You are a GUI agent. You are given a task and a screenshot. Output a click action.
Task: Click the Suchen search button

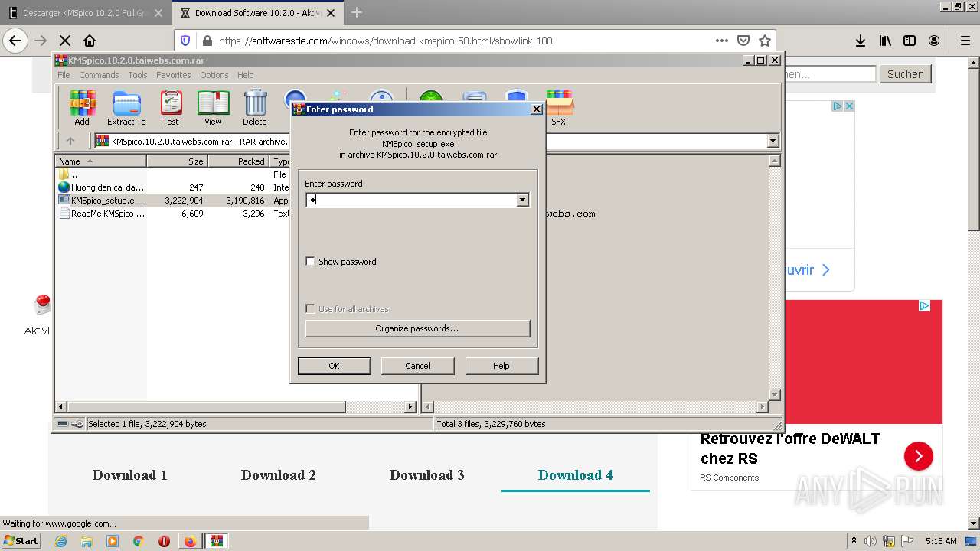click(906, 74)
